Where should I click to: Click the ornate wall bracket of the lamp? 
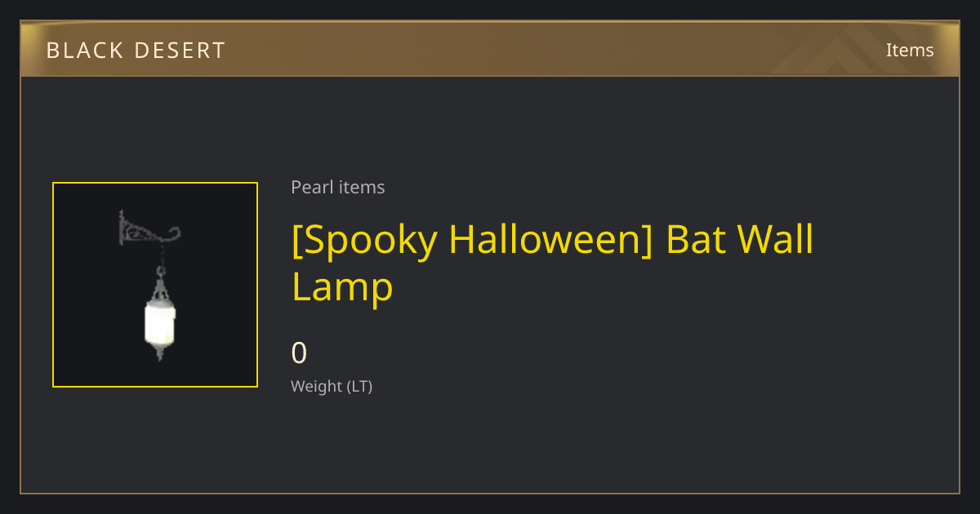(148, 229)
